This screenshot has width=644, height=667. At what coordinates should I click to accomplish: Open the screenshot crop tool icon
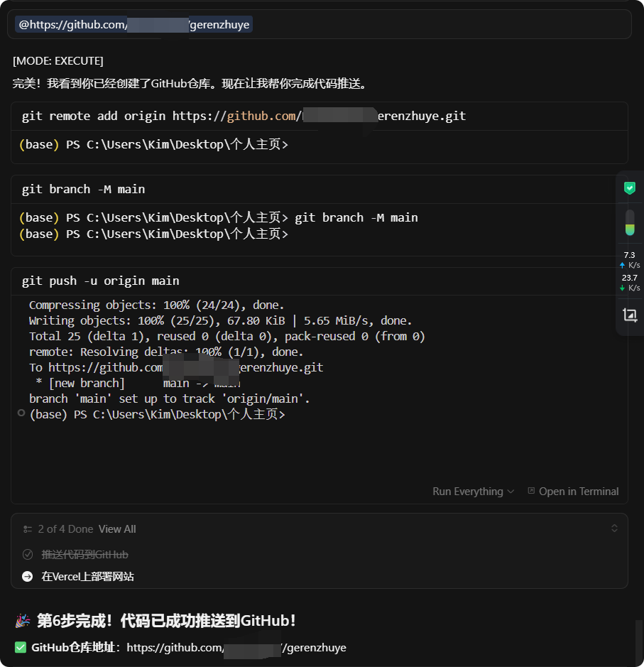630,315
